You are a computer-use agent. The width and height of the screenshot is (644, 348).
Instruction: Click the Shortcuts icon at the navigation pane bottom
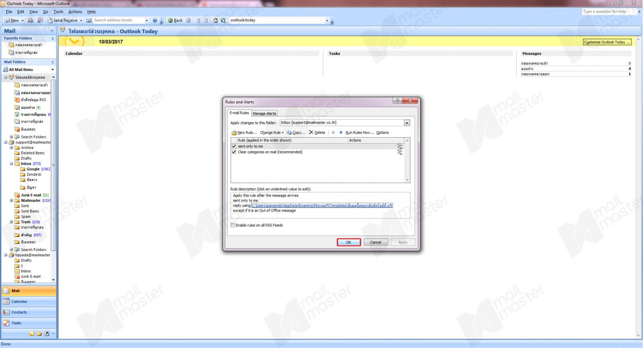[x=46, y=334]
